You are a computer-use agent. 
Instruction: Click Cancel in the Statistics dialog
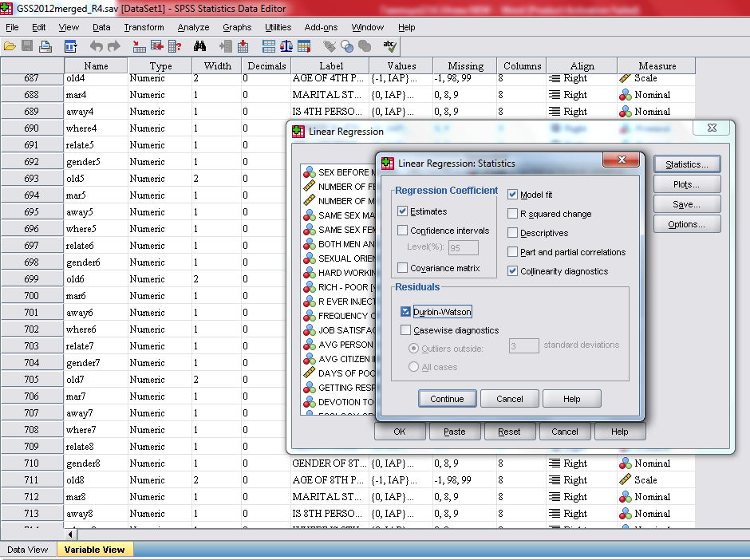(x=509, y=399)
